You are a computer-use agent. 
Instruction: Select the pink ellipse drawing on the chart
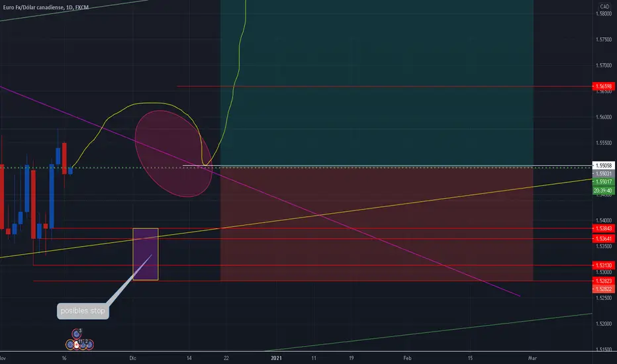(173, 154)
